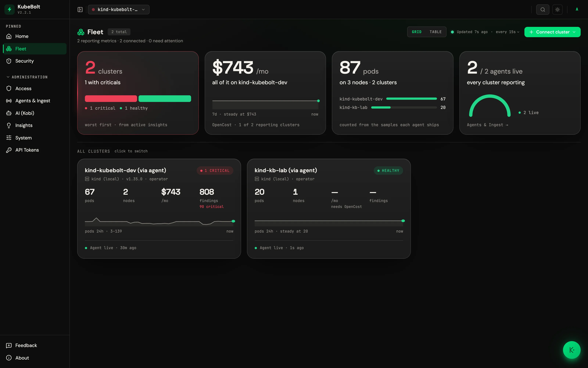Click the Connect cluster button
Image resolution: width=588 pixels, height=368 pixels.
552,32
